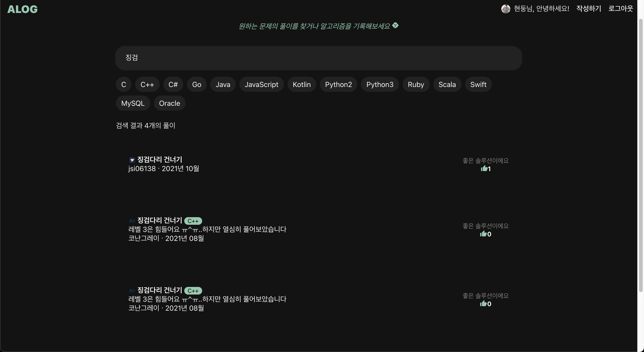Open the first 징검다리 건너기 post

[159, 159]
